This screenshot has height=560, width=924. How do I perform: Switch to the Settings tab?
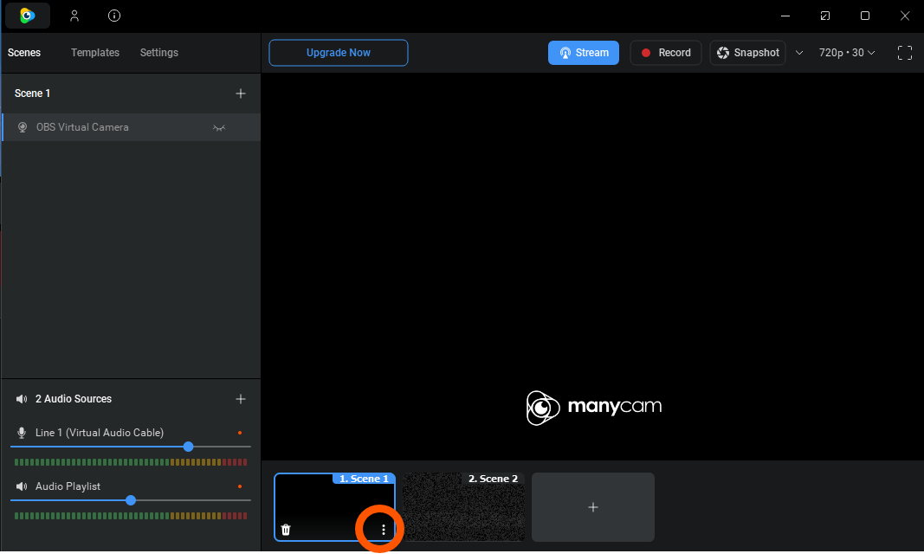coord(159,53)
